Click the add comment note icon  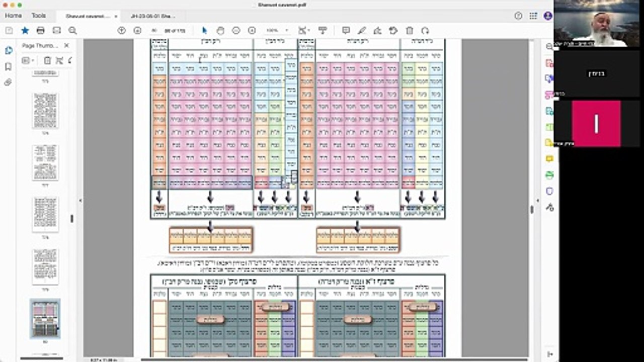click(346, 30)
